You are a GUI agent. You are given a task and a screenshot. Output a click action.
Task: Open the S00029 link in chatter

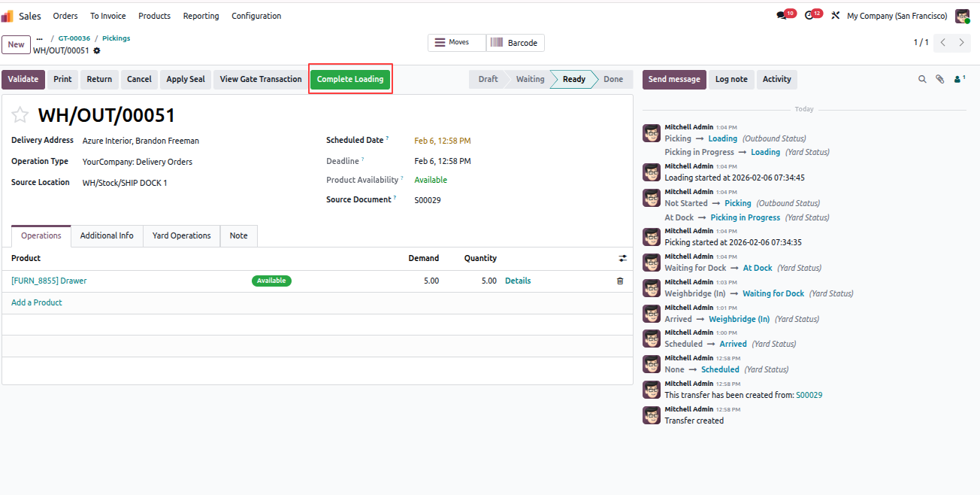click(809, 395)
